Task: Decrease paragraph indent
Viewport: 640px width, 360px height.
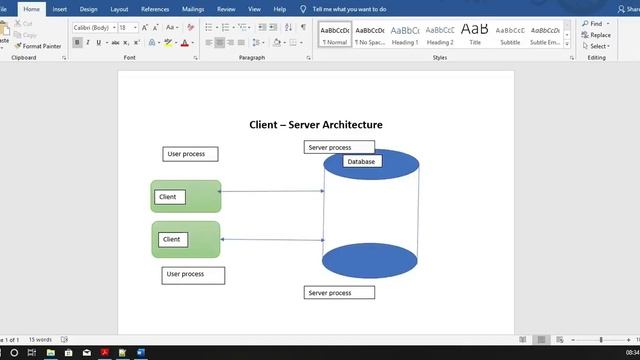Action: [x=262, y=27]
